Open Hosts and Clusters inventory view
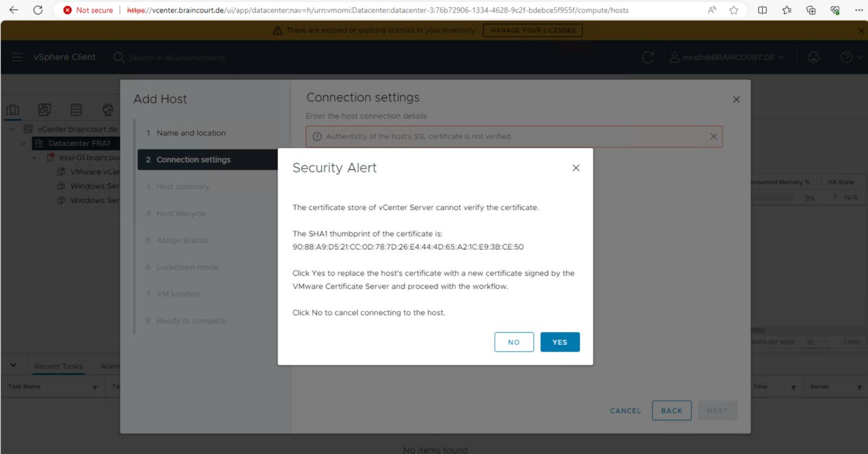The image size is (868, 454). click(x=13, y=110)
